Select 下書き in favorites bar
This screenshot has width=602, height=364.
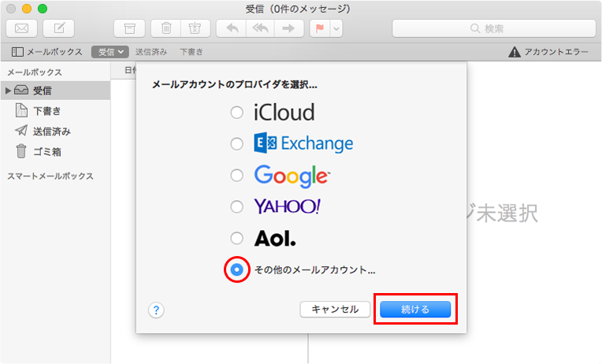tap(191, 52)
